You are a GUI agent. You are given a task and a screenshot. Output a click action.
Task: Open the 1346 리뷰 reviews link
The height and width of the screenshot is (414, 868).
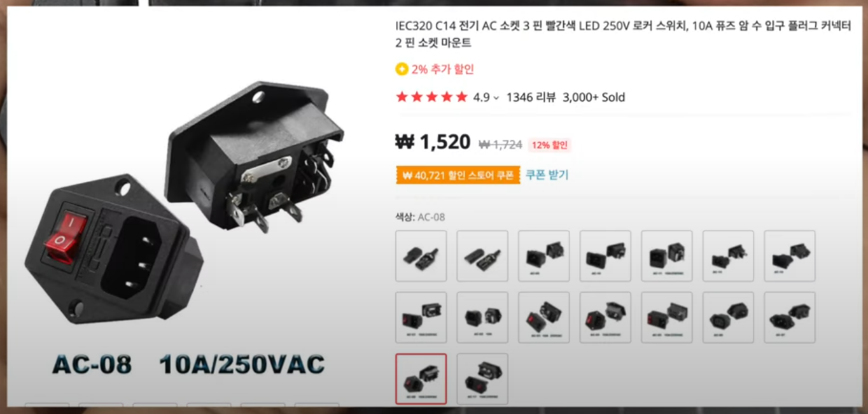click(531, 97)
